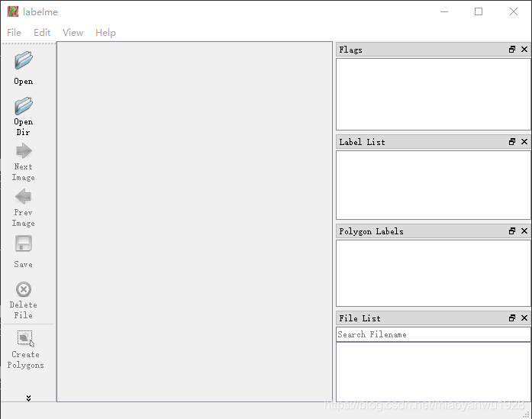Minimize the labelme window
532x419 pixels.
444,11
